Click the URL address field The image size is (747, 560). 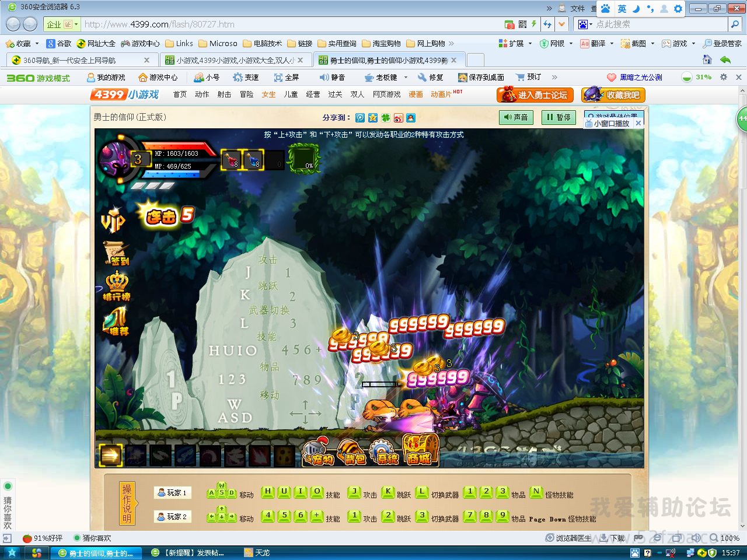(x=292, y=24)
